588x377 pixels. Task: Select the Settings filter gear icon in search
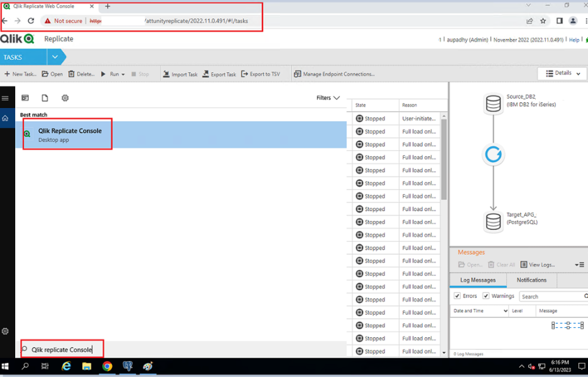(x=65, y=98)
